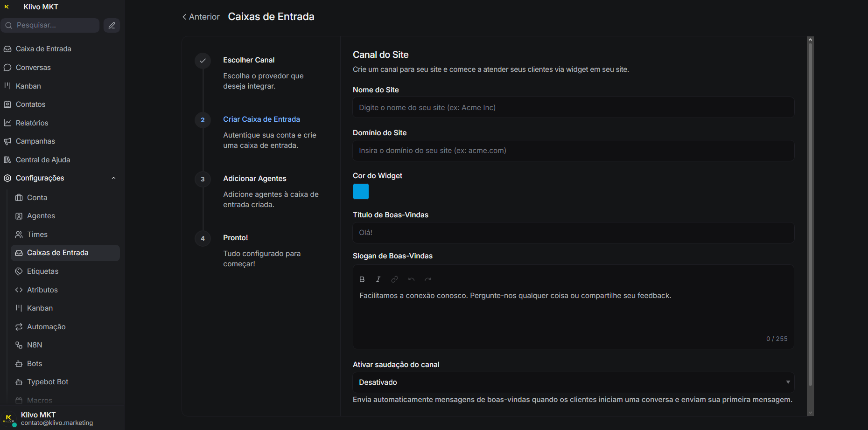
Task: Click the Automação loop icon
Action: click(x=19, y=327)
